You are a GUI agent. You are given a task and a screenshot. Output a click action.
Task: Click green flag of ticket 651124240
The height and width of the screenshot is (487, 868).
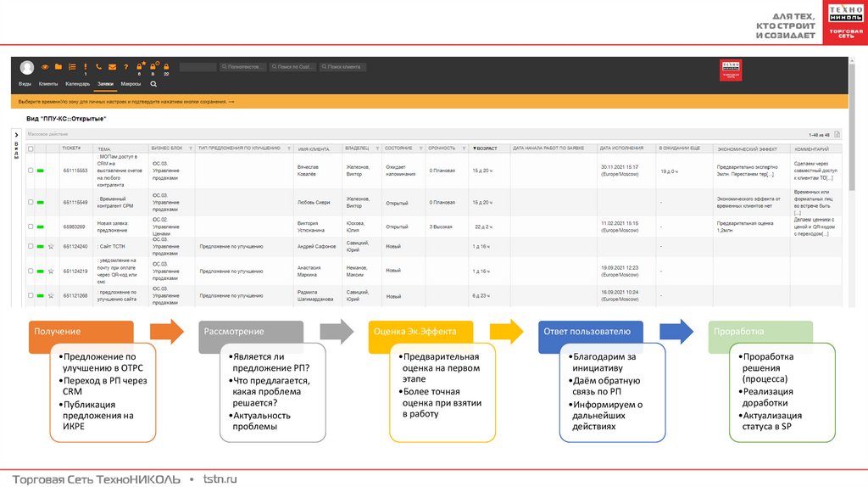click(x=41, y=246)
